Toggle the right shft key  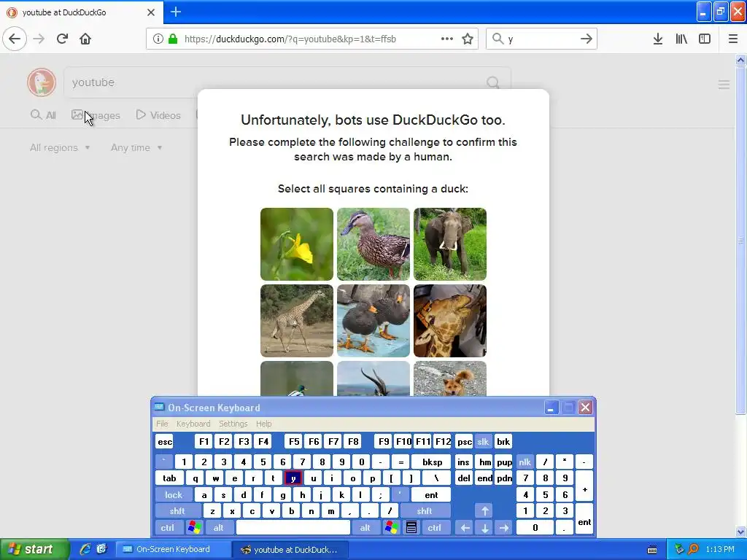tap(425, 511)
